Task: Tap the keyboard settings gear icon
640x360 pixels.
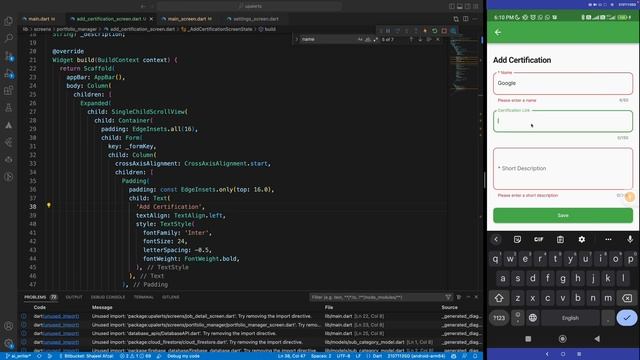Action: pos(582,240)
